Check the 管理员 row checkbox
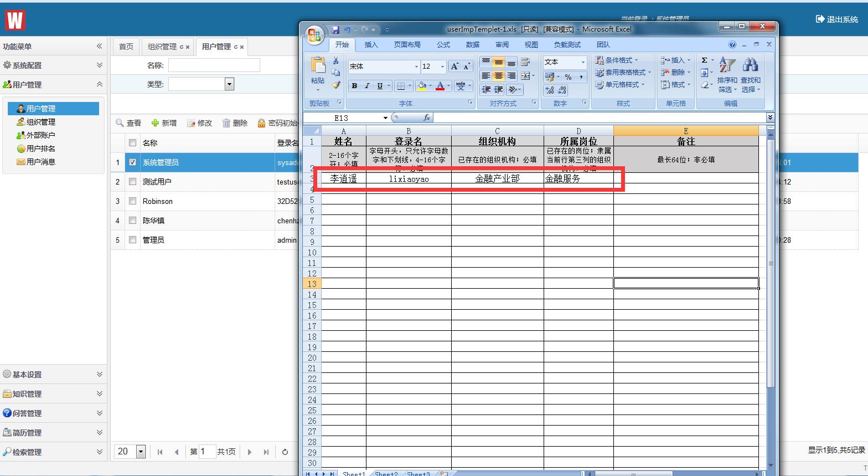Image resolution: width=868 pixels, height=476 pixels. pyautogui.click(x=132, y=240)
